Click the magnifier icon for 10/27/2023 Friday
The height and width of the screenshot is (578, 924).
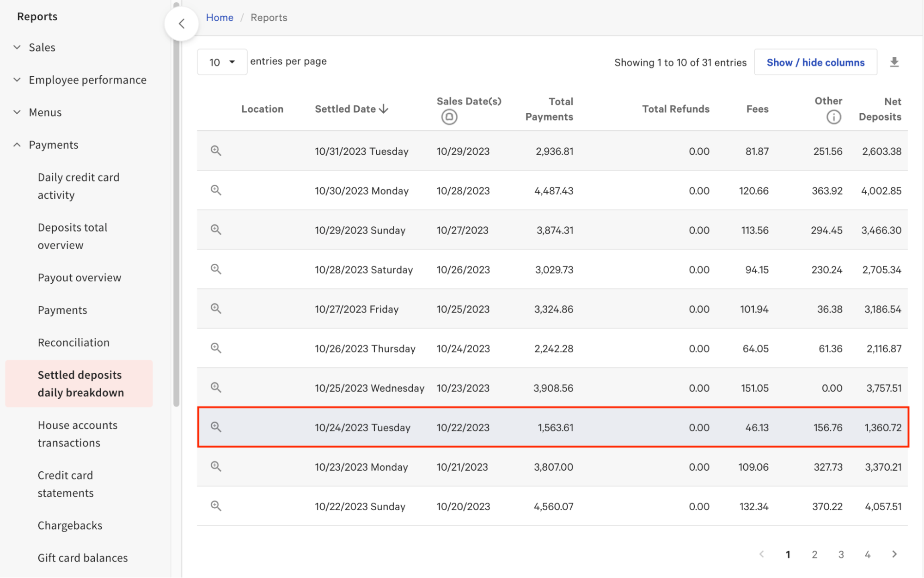click(216, 309)
